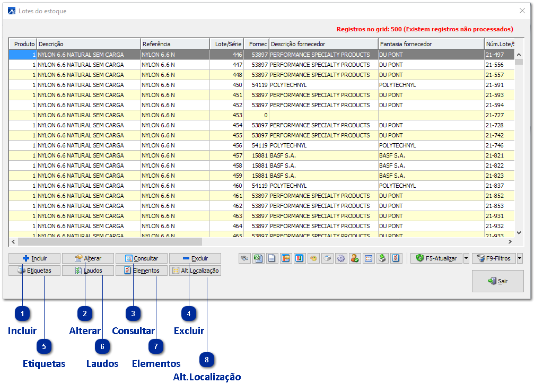The image size is (543, 392).
Task: Open Laudos for the selected lot
Action: (x=89, y=271)
